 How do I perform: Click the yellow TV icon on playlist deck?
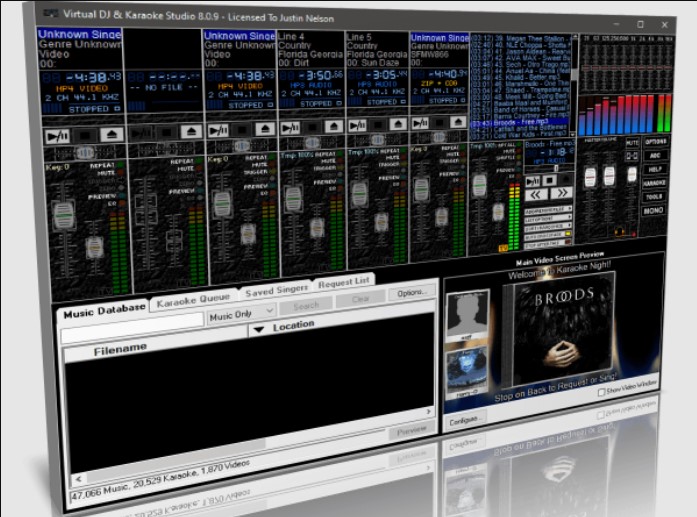[503, 248]
